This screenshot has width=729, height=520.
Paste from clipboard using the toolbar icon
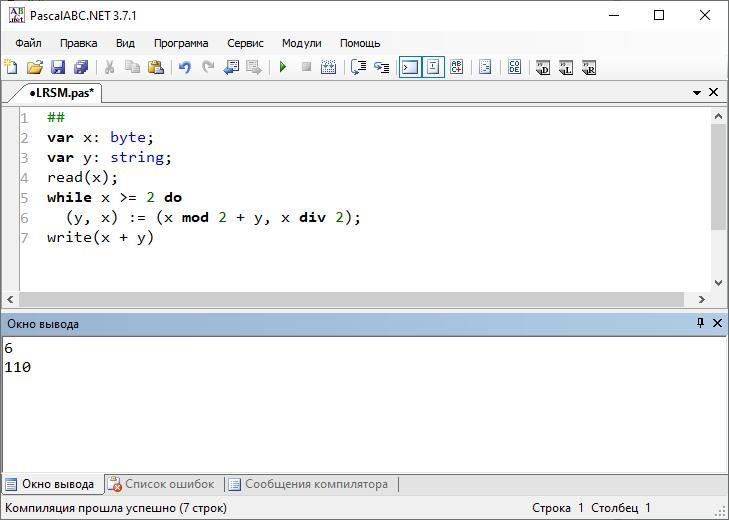click(156, 67)
